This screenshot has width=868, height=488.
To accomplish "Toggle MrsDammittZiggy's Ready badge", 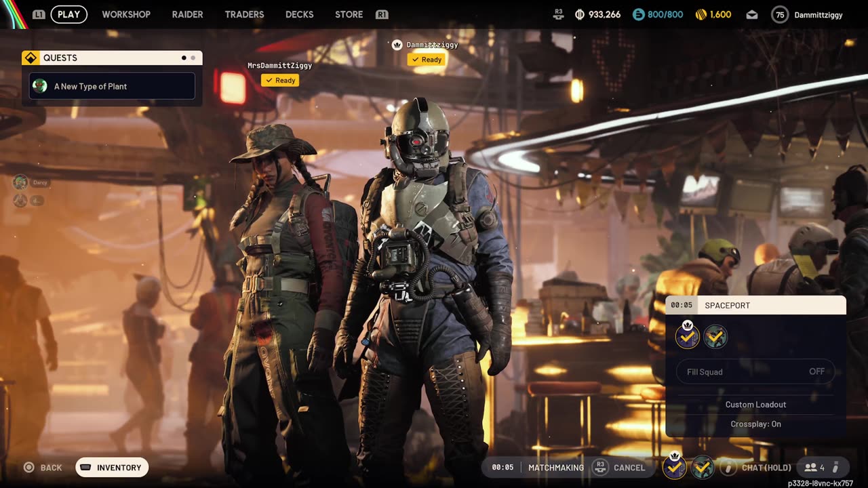I will pos(280,80).
